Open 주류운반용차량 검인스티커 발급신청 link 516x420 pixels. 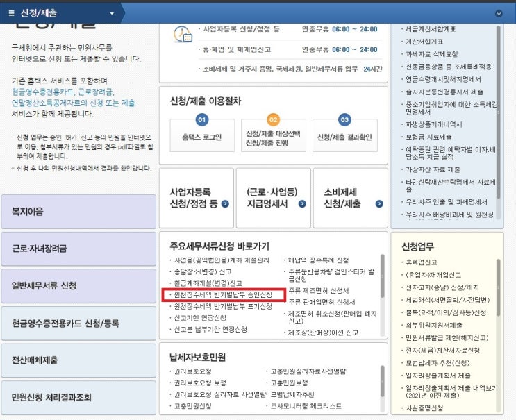pos(331,276)
